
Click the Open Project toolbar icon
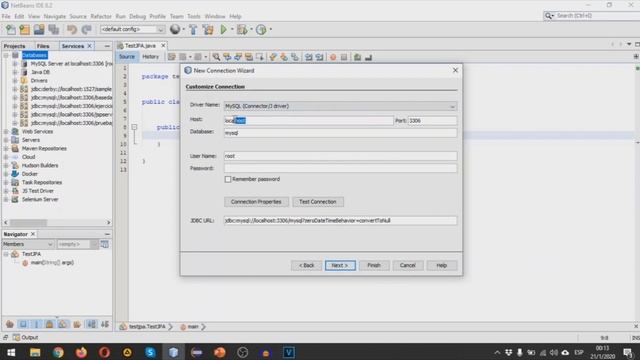[39, 29]
